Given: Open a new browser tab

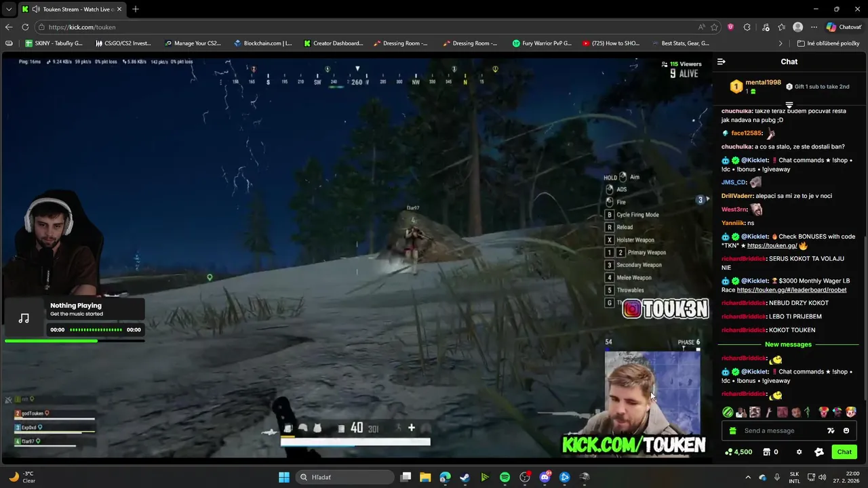Looking at the screenshot, I should [136, 9].
